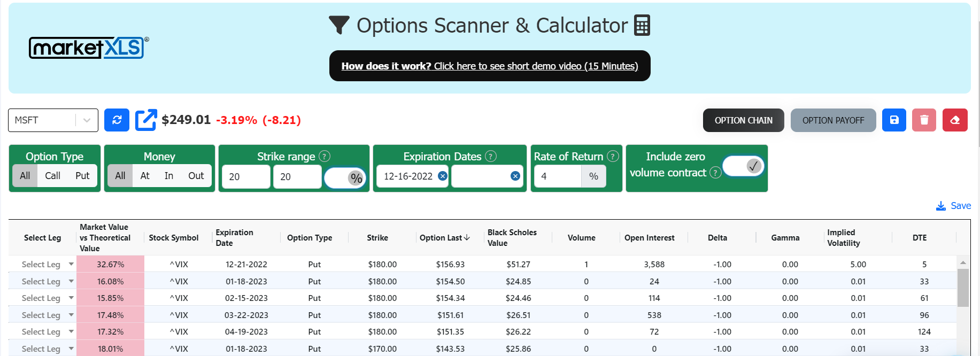This screenshot has height=356, width=980.
Task: Click the lower Strike range field
Action: tap(246, 176)
